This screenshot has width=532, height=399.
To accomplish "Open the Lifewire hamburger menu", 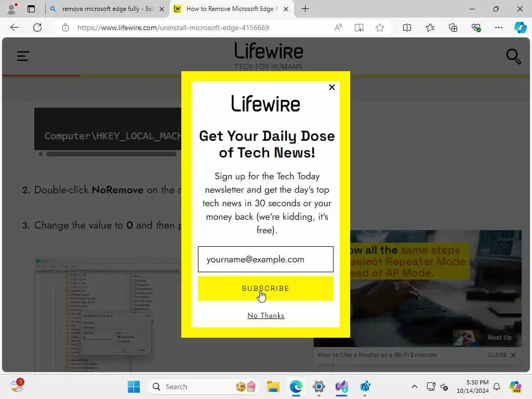I will pos(23,56).
